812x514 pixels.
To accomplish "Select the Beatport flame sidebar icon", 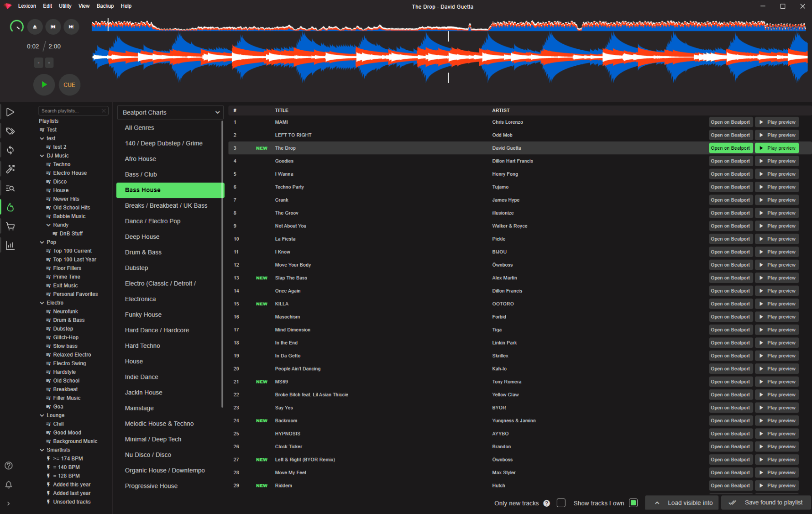I will [10, 208].
